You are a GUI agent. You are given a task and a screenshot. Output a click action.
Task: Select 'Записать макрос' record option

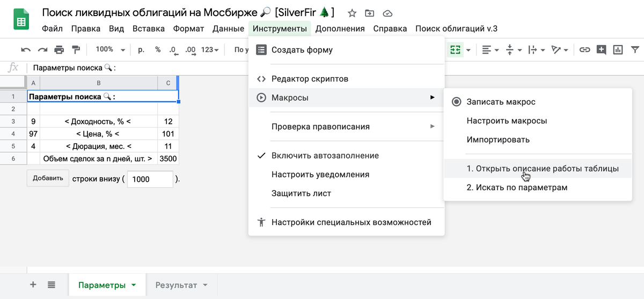pos(501,102)
